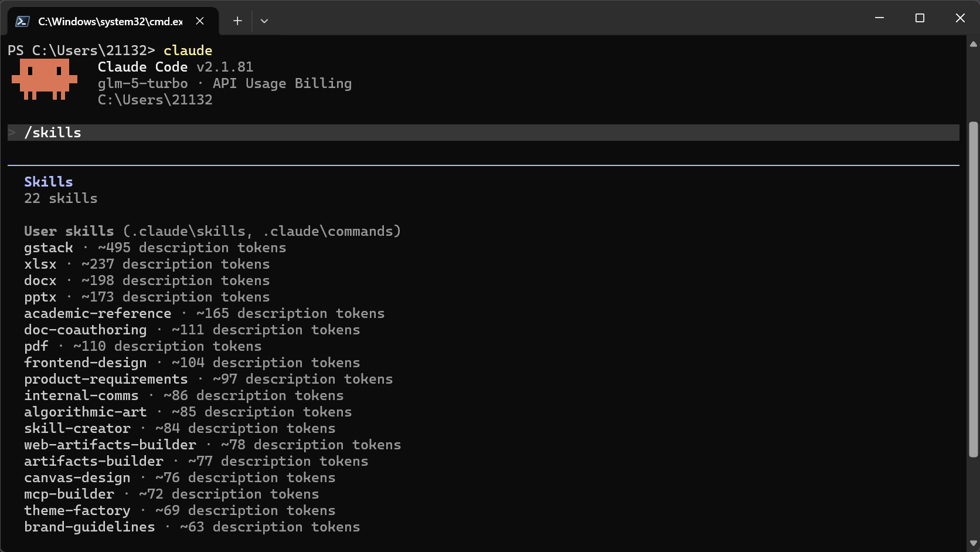Select the web-artifacts-builder skill row
Screen dimensions: 980x552
click(213, 445)
